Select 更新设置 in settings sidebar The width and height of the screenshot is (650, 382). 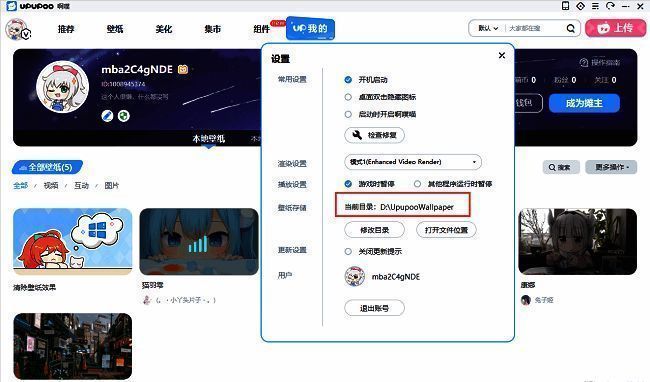click(x=292, y=250)
